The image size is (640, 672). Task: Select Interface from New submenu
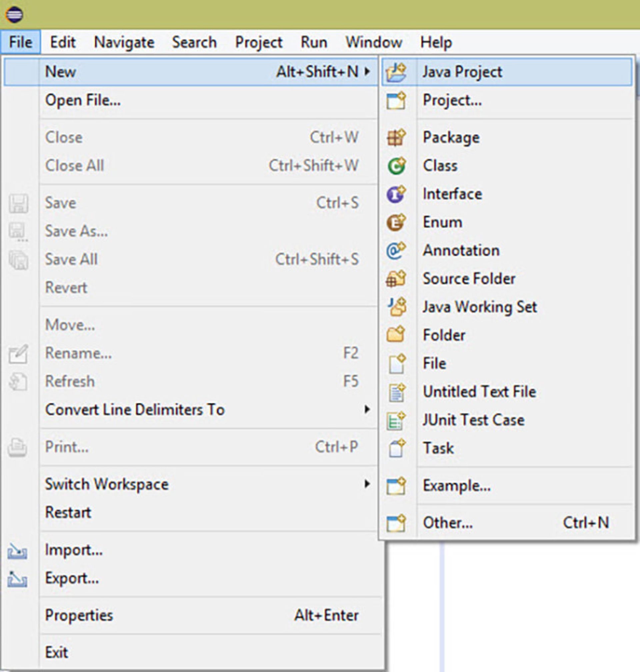click(507, 194)
